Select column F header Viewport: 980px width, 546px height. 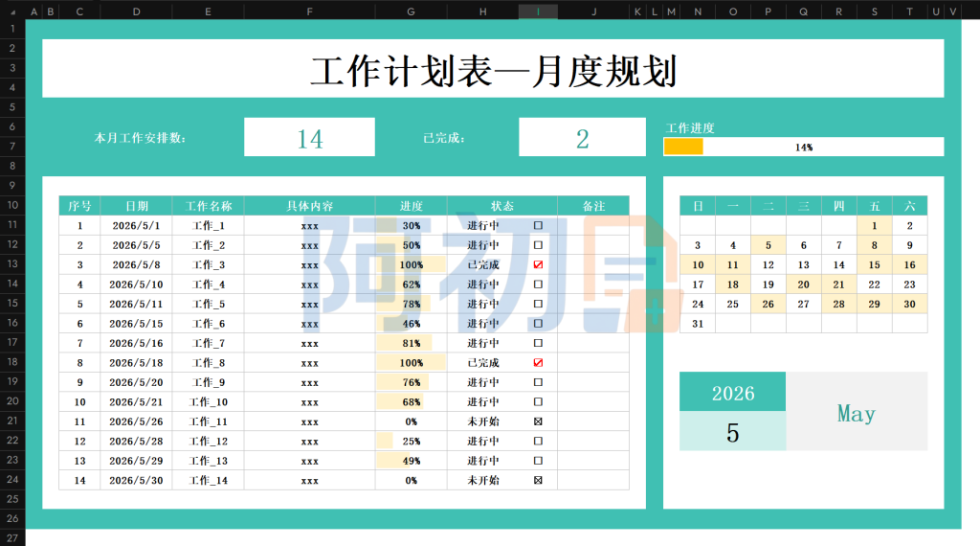pos(309,11)
